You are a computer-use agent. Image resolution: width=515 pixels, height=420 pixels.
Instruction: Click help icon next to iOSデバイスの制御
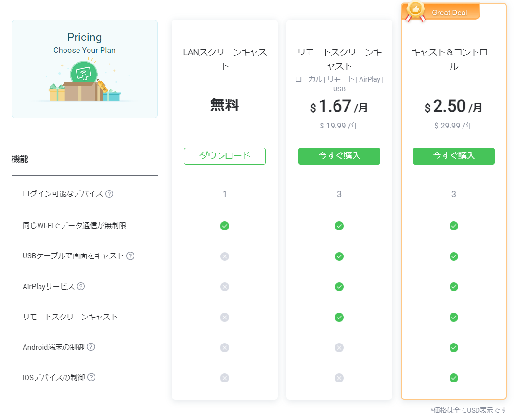click(x=91, y=377)
